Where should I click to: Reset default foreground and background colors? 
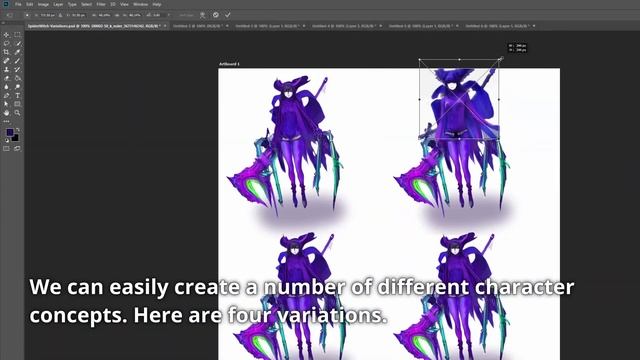(x=7, y=140)
